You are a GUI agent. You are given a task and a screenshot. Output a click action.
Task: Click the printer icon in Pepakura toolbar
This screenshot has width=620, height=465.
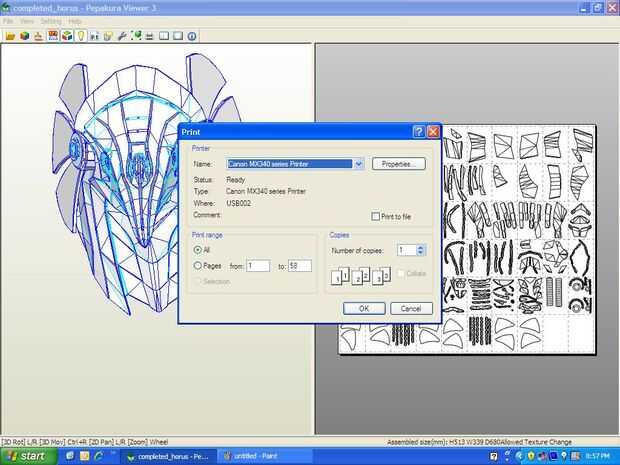tap(149, 36)
